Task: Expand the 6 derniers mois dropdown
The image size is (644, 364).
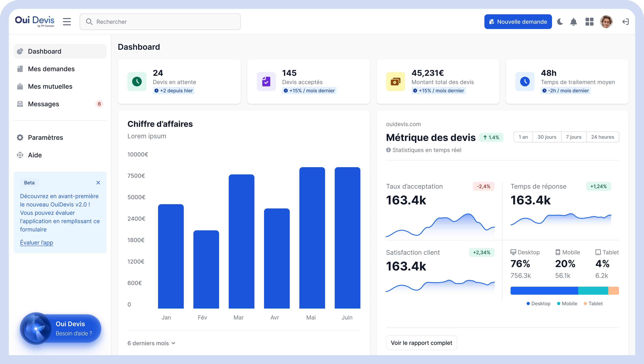Action: [x=151, y=343]
